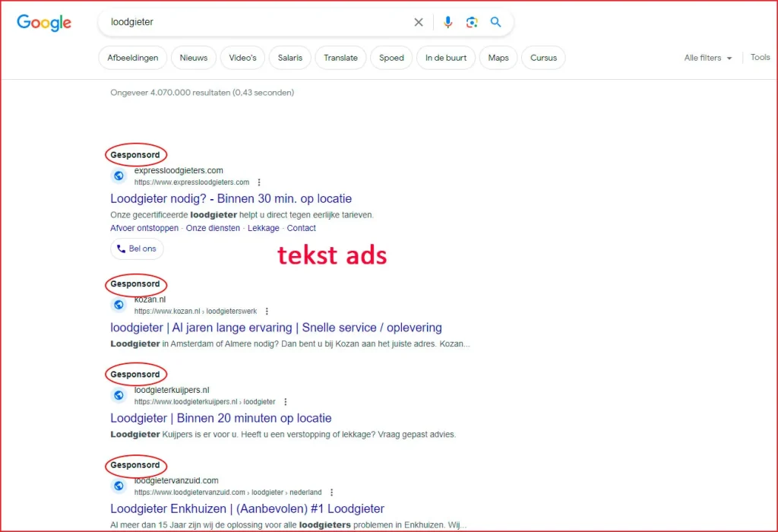Switch to the Nieuws filter chip

coord(193,58)
